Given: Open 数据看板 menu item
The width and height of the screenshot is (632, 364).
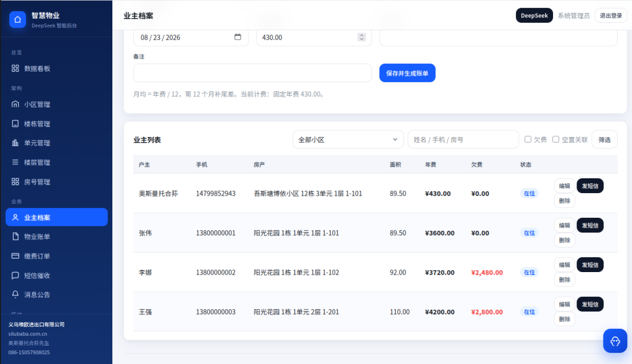Looking at the screenshot, I should (x=56, y=68).
